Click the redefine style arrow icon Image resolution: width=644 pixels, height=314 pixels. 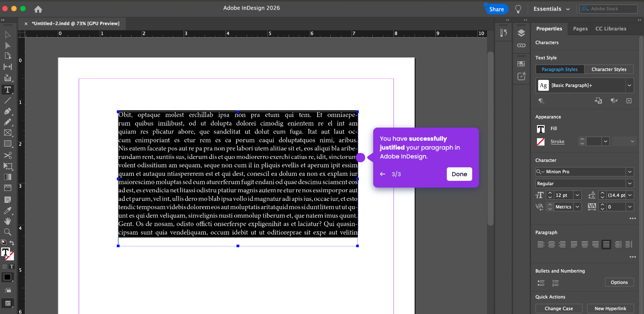pos(598,101)
